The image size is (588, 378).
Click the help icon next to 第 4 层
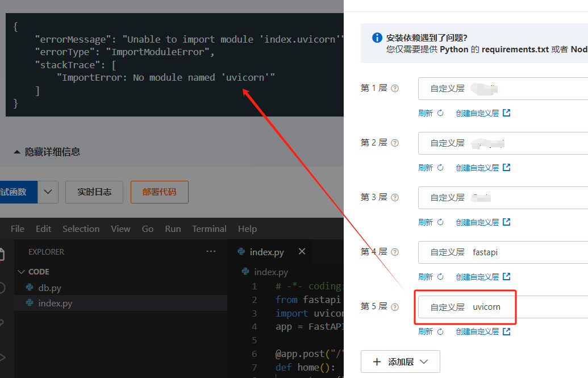point(395,252)
